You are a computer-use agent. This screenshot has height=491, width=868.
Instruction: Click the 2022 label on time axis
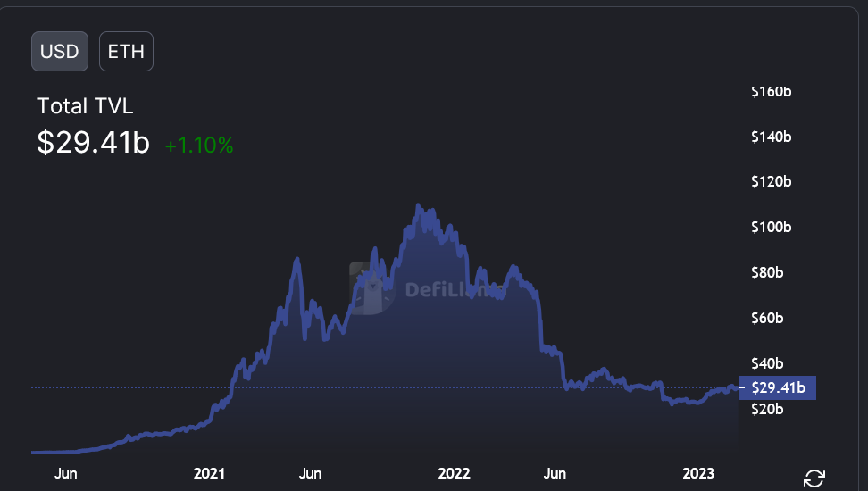pyautogui.click(x=454, y=473)
